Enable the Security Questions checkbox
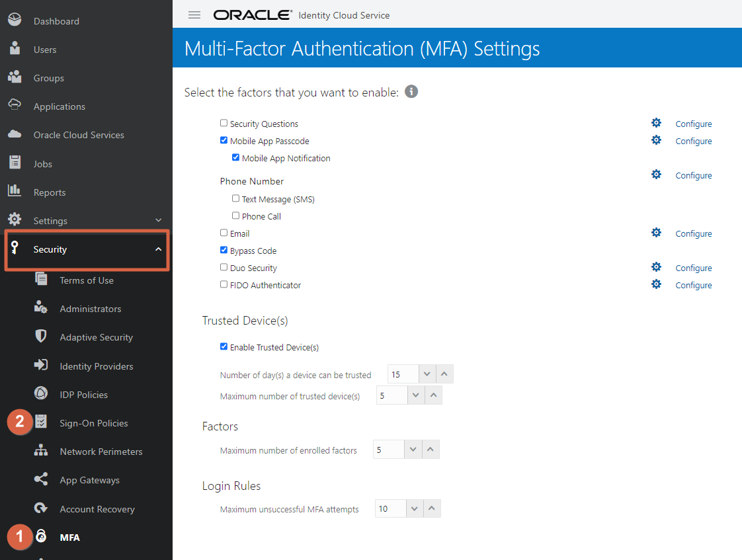 click(224, 123)
